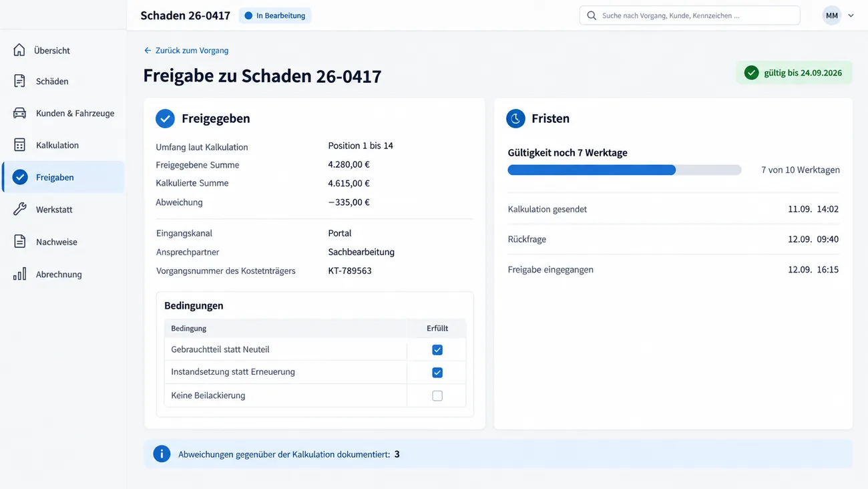The image size is (868, 489).
Task: Open the Übersicht menu entry
Action: (x=63, y=50)
